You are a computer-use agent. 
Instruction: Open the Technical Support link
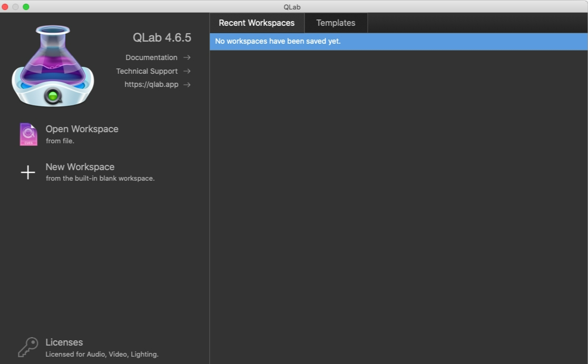point(147,71)
